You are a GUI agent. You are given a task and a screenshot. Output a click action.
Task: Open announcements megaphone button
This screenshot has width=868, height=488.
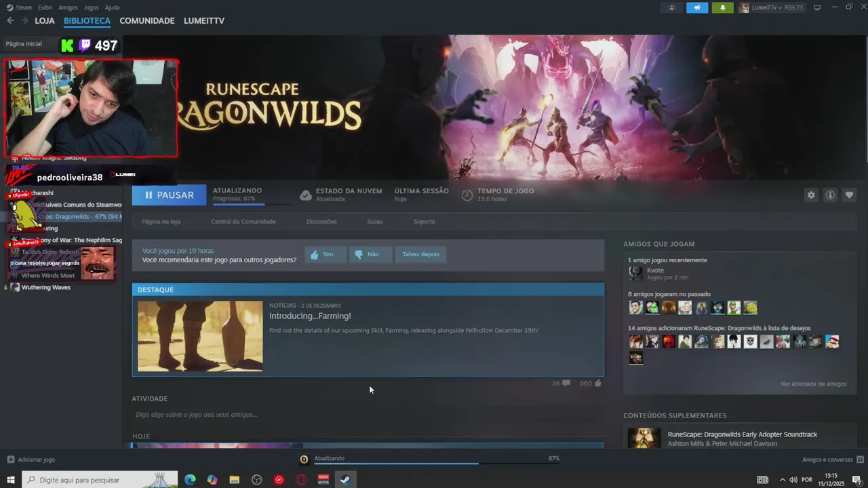click(697, 7)
